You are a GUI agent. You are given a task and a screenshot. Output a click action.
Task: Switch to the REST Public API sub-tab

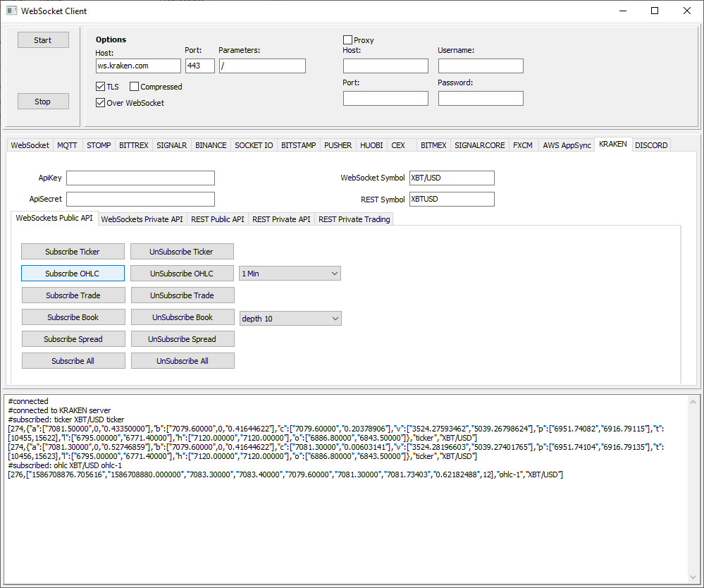[218, 219]
